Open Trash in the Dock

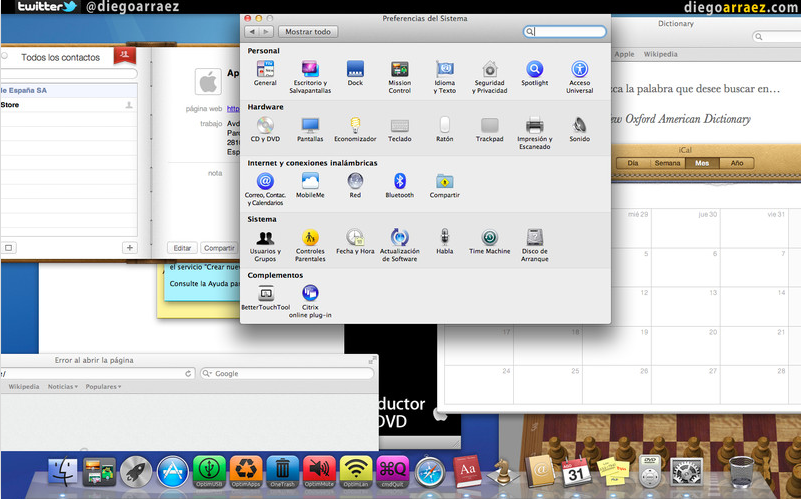(741, 472)
